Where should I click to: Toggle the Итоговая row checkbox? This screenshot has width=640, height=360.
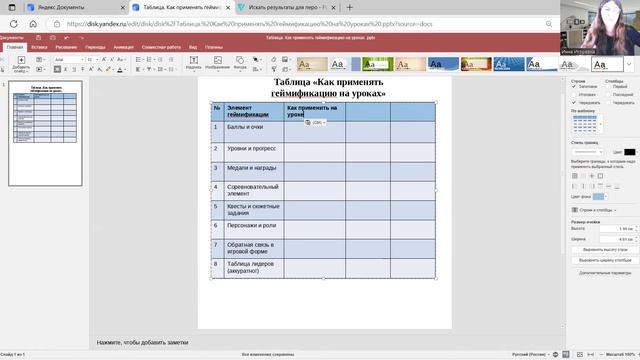tap(574, 95)
